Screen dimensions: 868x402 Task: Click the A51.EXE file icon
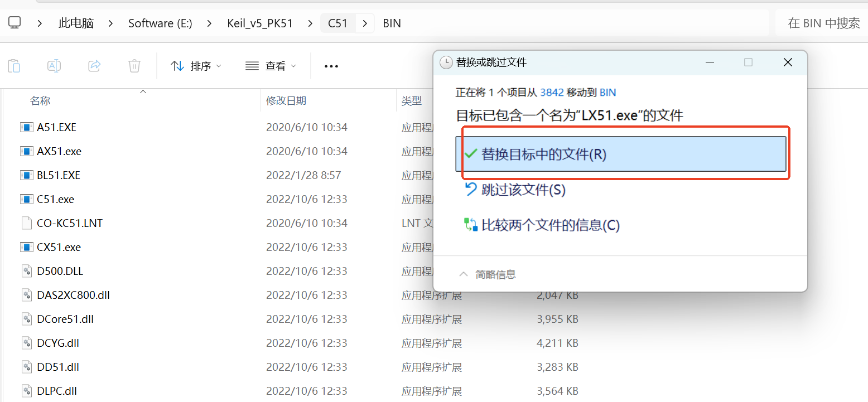pyautogui.click(x=26, y=127)
